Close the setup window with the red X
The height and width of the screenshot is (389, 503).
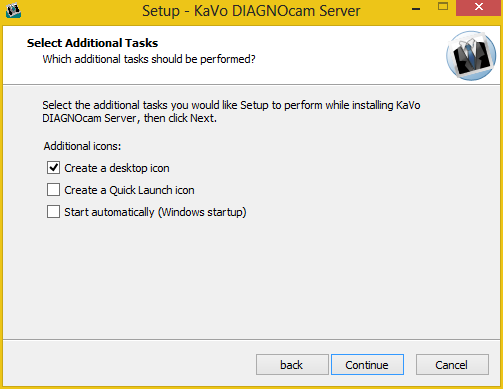coord(479,7)
